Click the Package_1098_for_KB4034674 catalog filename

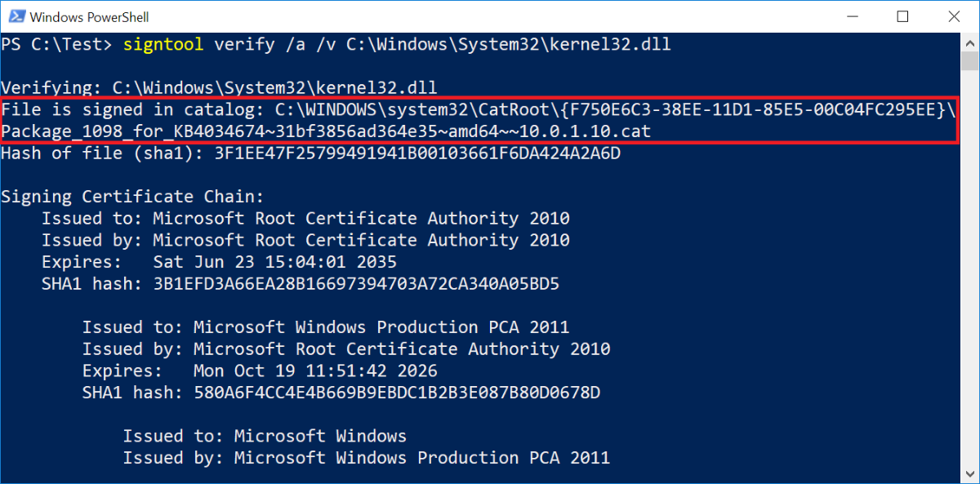pos(326,131)
